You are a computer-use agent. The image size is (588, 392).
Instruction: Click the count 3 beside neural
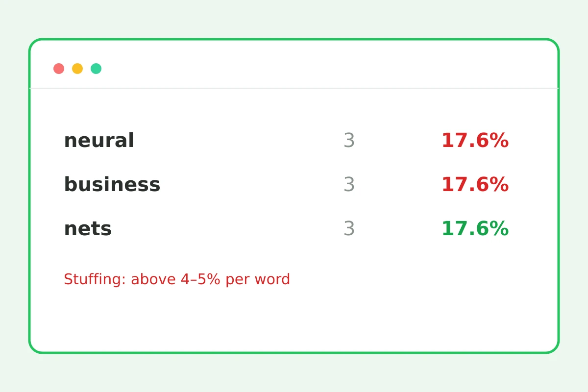click(x=349, y=141)
